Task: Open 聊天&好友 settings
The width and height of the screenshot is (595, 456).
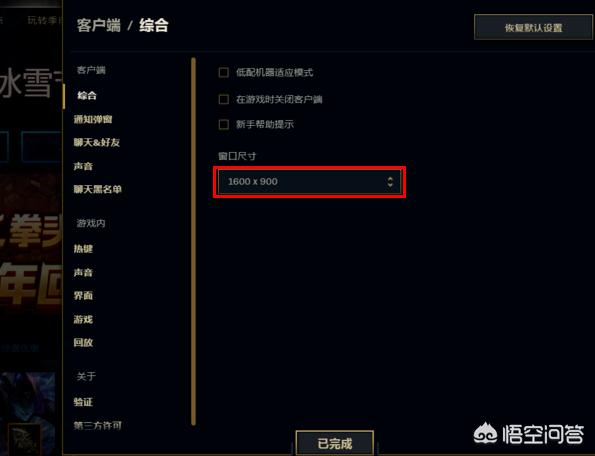Action: [x=97, y=142]
